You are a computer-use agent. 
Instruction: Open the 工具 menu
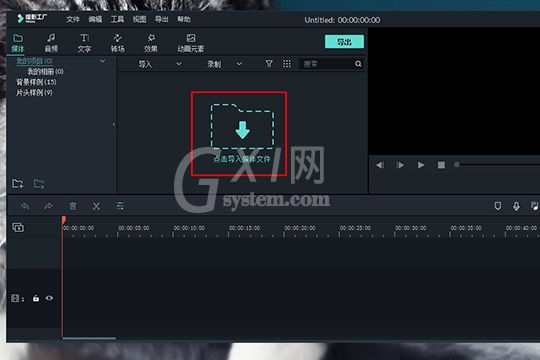click(117, 19)
